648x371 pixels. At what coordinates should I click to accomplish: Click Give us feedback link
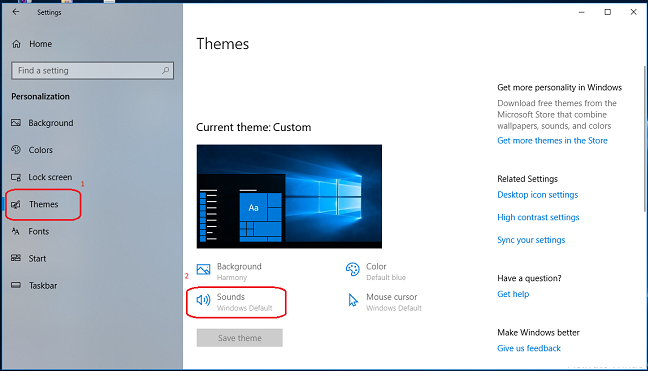click(529, 348)
